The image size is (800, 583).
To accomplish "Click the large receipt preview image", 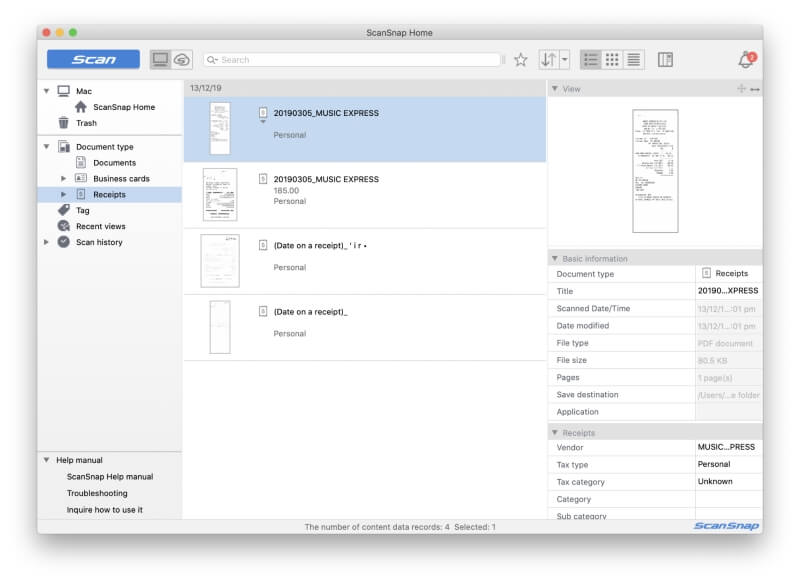I will [x=655, y=171].
